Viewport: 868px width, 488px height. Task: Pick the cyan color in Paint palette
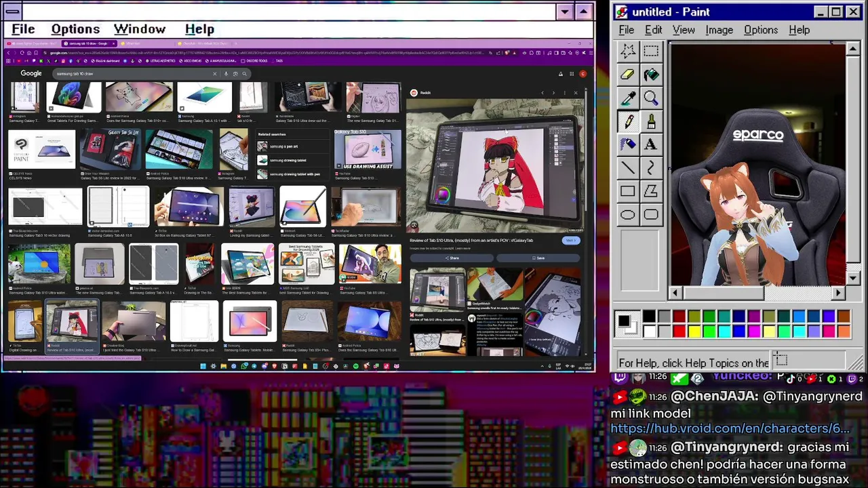tap(724, 331)
